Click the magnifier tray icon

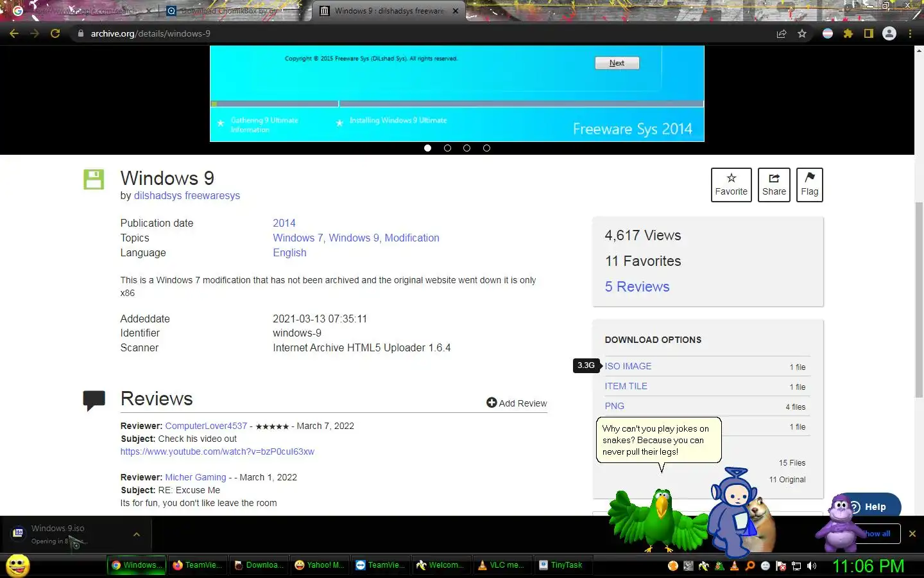750,566
